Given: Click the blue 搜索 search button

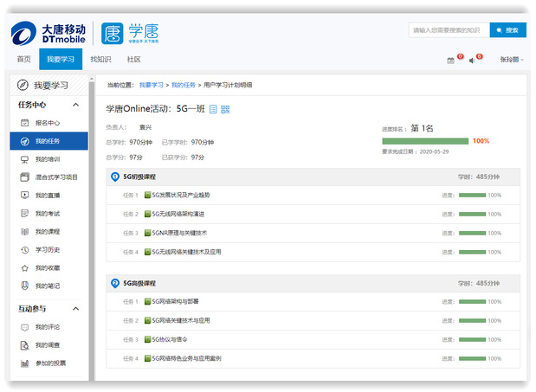Looking at the screenshot, I should point(507,30).
